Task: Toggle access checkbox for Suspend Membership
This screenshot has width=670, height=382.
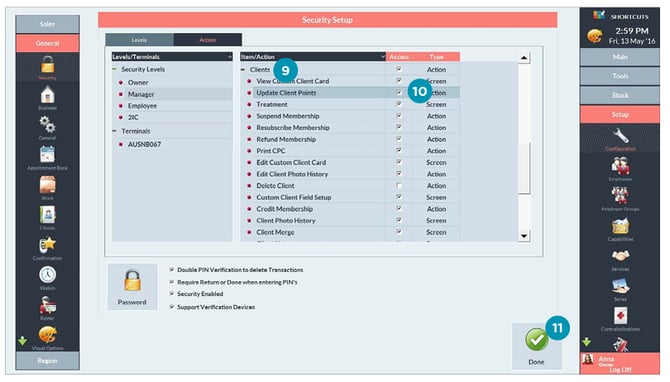Action: tap(399, 116)
